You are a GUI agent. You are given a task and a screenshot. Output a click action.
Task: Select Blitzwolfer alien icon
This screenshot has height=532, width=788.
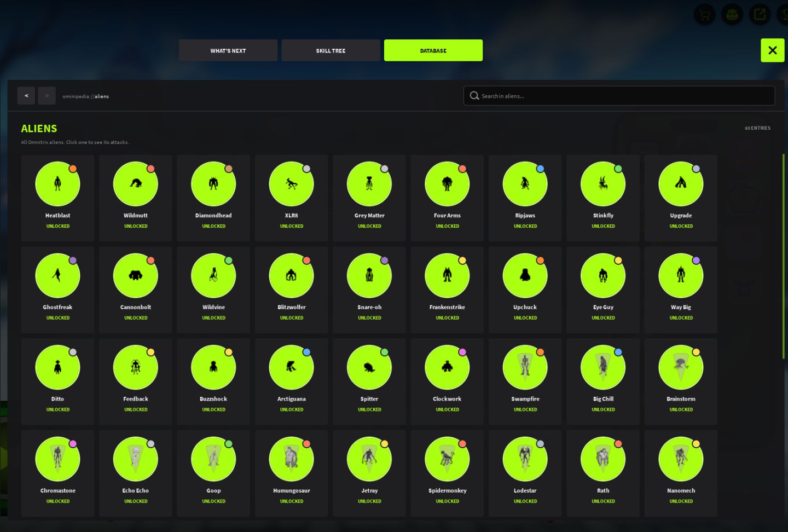(x=291, y=275)
